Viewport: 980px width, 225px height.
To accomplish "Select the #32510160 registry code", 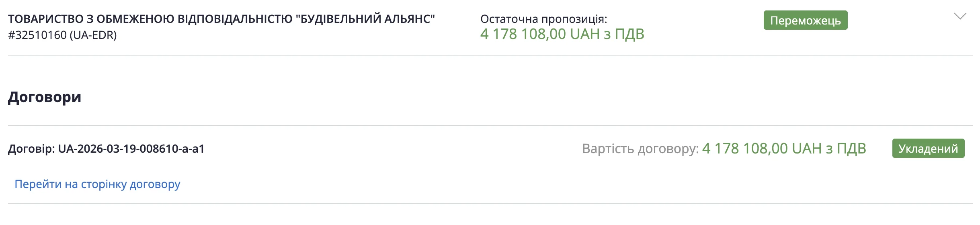I will (37, 35).
